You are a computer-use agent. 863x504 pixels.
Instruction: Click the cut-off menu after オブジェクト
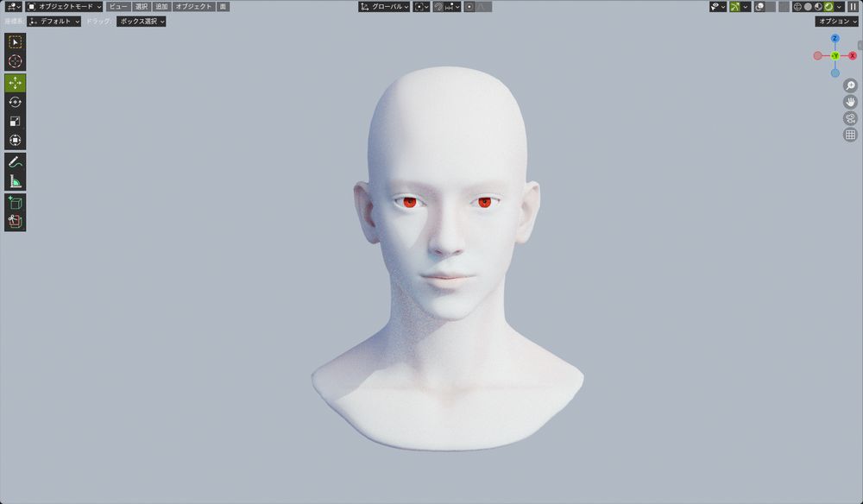tap(223, 7)
